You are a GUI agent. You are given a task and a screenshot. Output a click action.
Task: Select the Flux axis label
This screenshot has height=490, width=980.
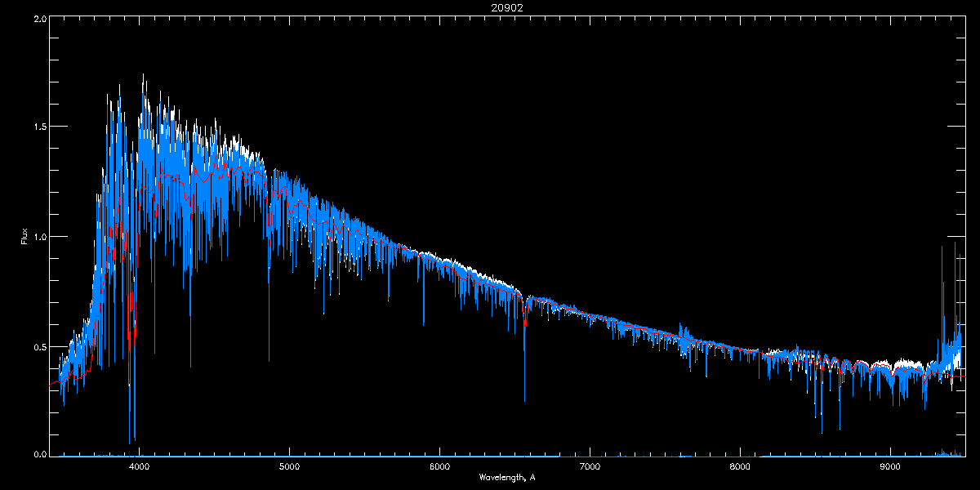pos(24,236)
